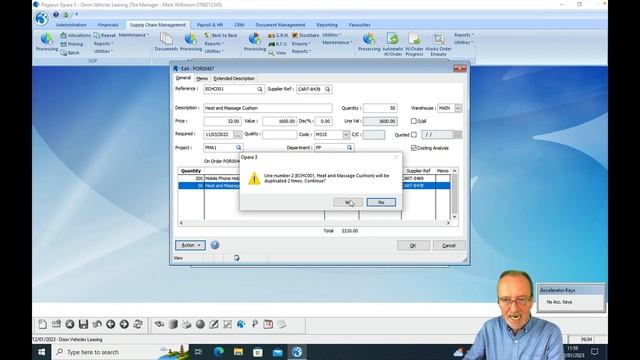Expand the Maintenance dropdown beside Repeat

click(133, 35)
